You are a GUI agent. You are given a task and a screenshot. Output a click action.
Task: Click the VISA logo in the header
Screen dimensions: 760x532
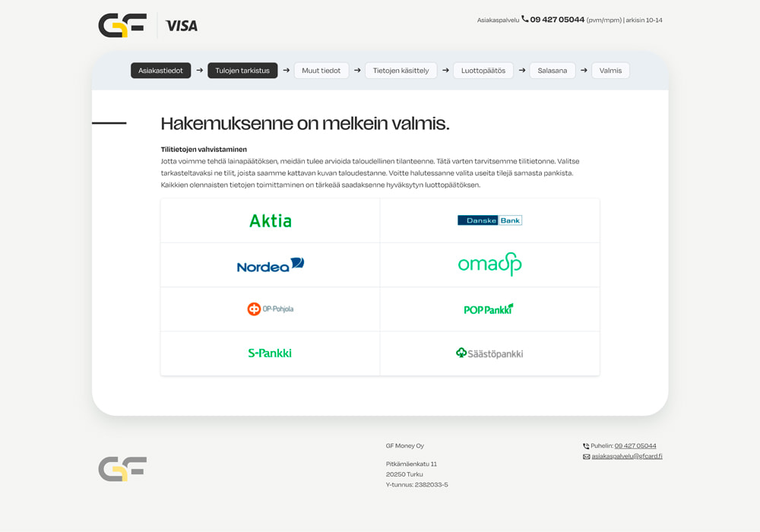tap(182, 26)
